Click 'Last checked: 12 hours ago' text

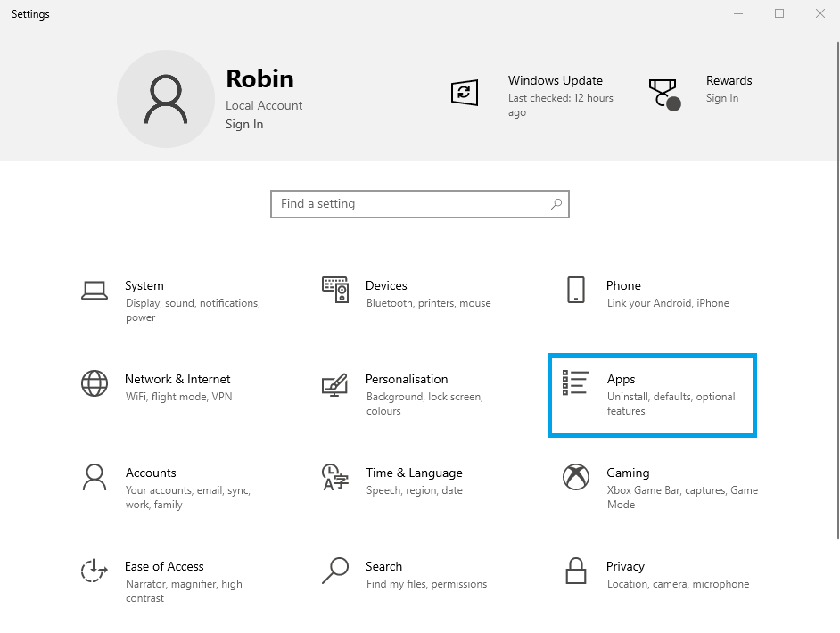[560, 105]
